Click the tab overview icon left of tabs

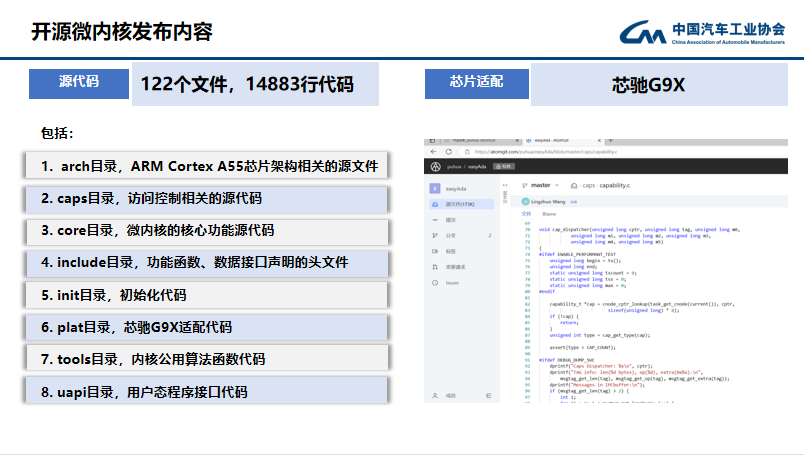[432, 141]
